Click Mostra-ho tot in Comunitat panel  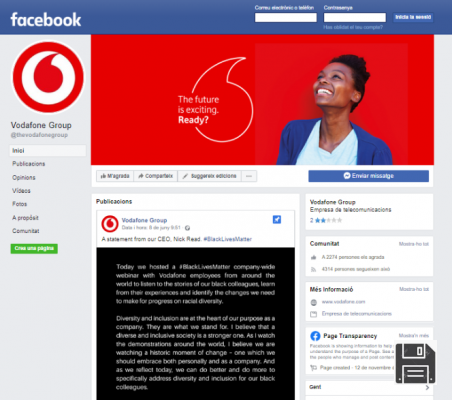pos(414,244)
